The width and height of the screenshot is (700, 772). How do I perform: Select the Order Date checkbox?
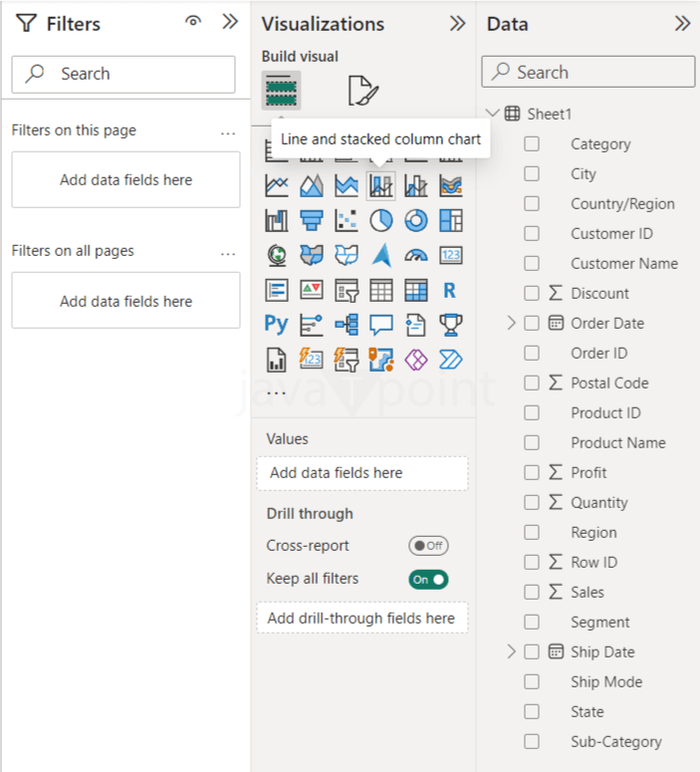[532, 324]
